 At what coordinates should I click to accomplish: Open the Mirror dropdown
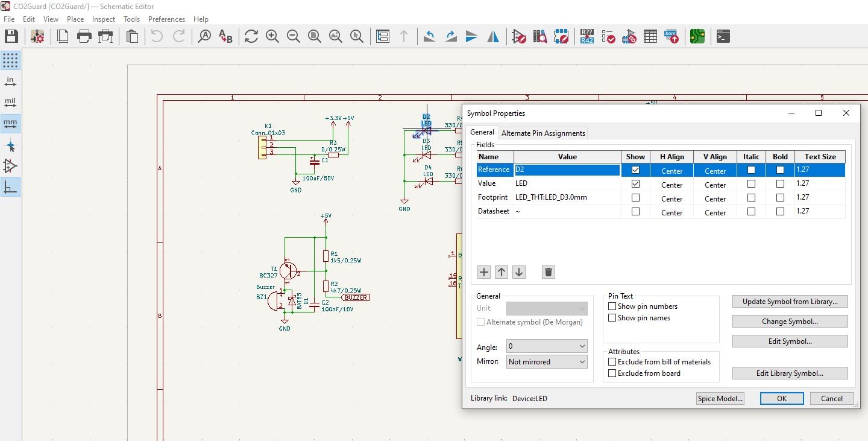click(547, 362)
